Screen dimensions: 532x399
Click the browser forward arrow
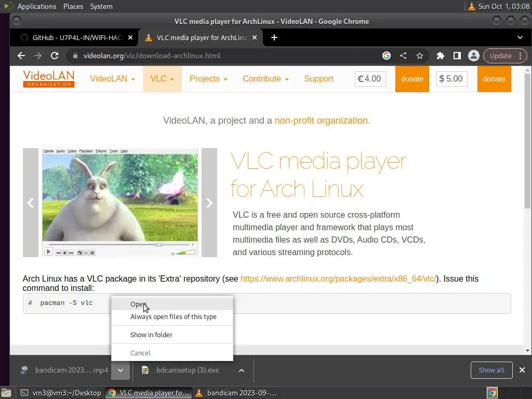point(37,56)
